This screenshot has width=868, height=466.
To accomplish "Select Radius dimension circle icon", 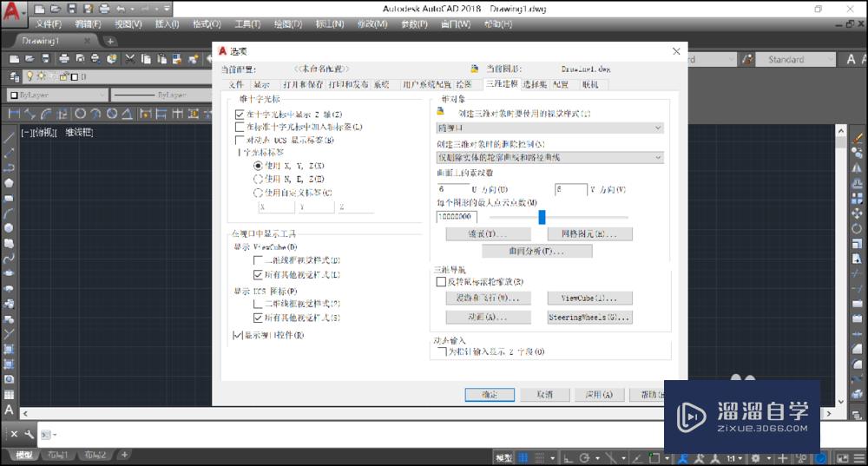I will tap(80, 114).
